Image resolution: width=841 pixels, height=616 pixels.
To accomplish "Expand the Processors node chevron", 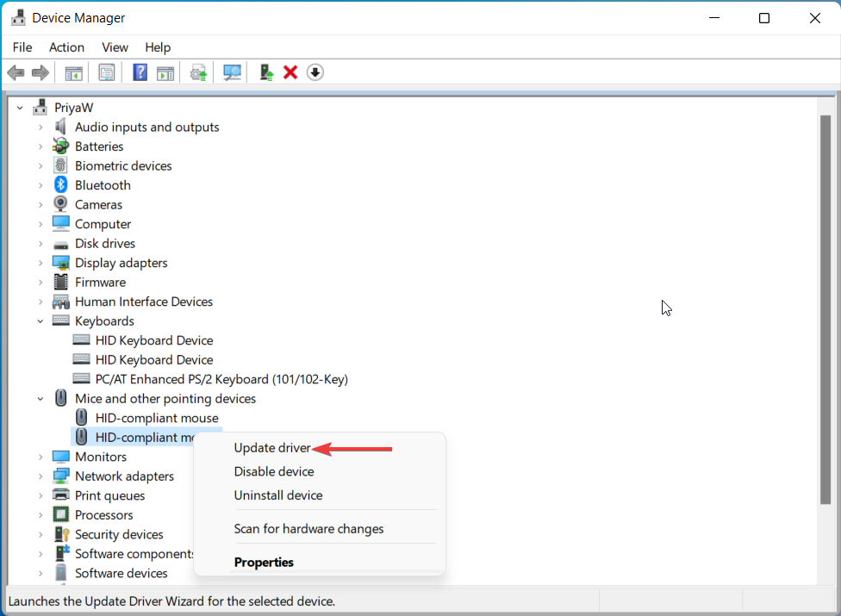I will pos(40,514).
